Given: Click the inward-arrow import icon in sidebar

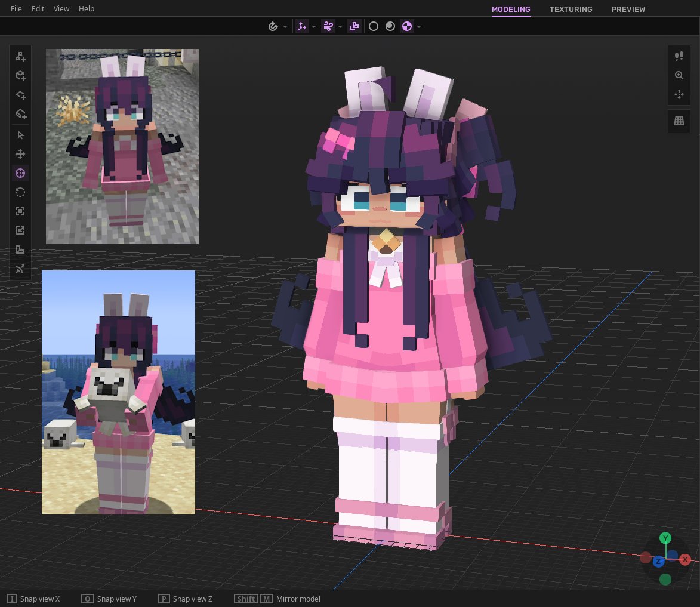Looking at the screenshot, I should click(20, 230).
